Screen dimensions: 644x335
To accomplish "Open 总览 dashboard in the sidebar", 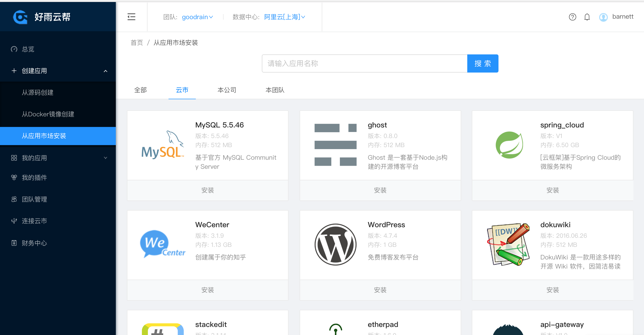I will coord(28,49).
